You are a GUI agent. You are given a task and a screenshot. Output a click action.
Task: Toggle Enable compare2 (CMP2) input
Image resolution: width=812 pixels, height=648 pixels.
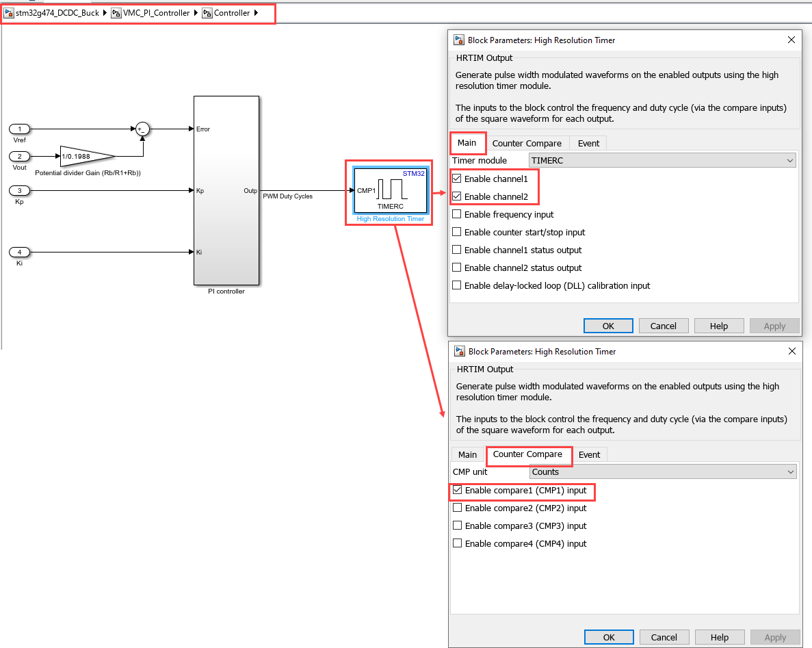click(x=458, y=508)
